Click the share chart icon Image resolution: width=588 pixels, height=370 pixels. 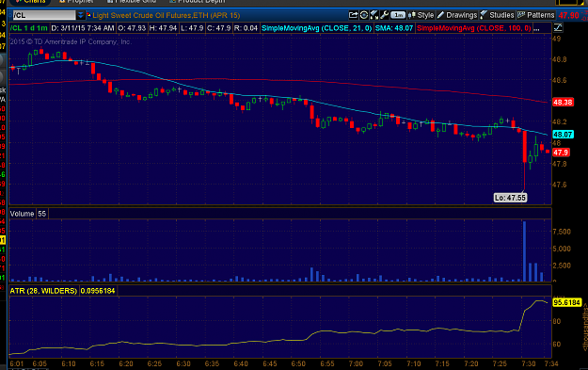(353, 15)
